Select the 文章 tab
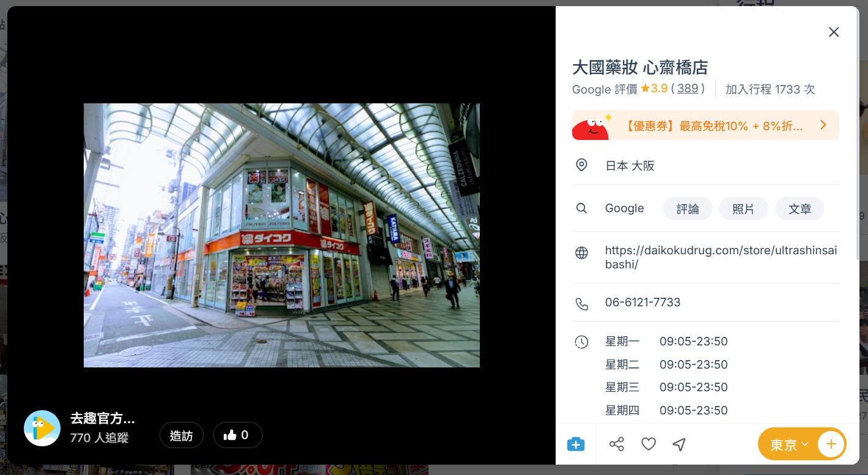Screen dimensions: 868x475 click(800, 208)
